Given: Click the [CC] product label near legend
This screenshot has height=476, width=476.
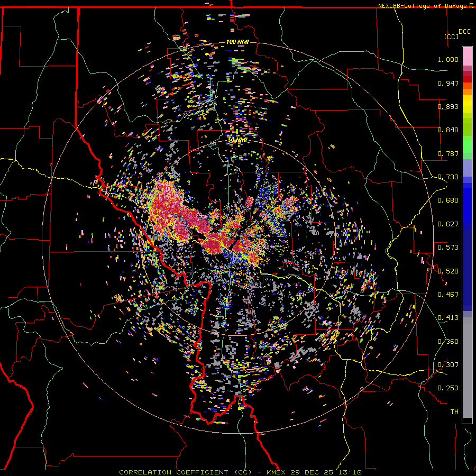Looking at the screenshot, I should tap(452, 36).
